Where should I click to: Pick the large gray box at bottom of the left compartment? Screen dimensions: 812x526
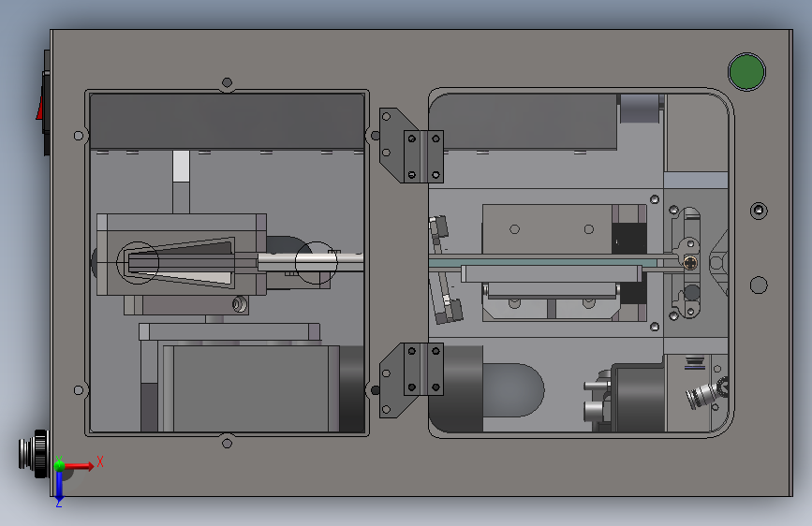click(251, 388)
